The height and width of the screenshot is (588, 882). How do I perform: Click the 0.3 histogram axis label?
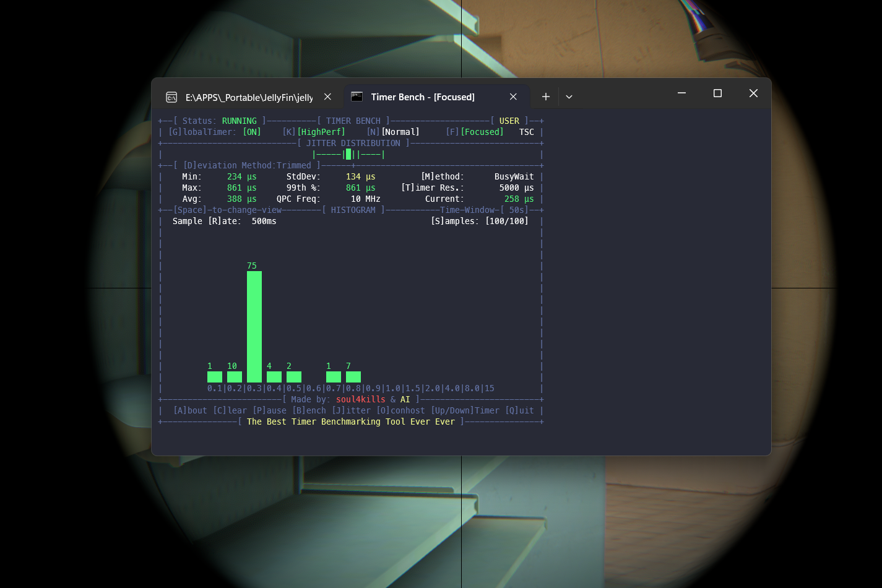coord(254,388)
